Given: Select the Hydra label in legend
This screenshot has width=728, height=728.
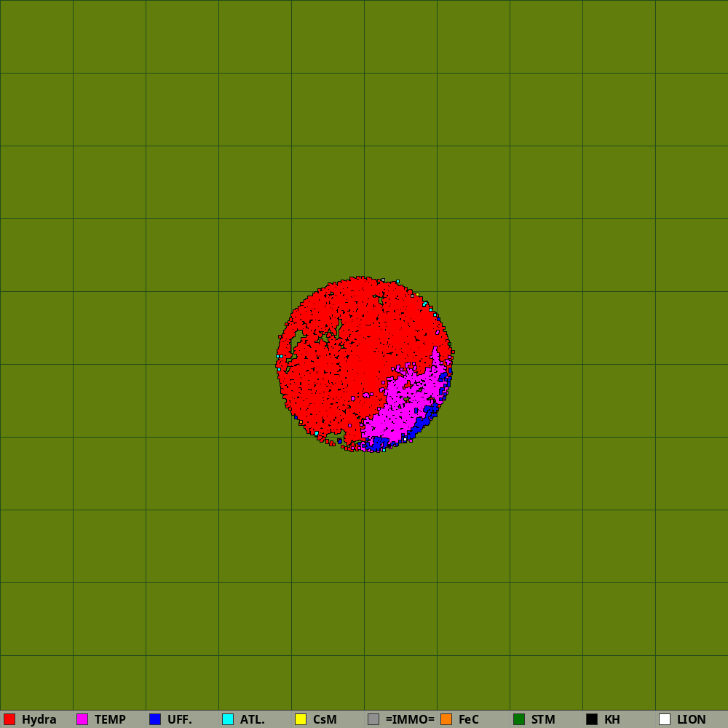Looking at the screenshot, I should (39, 720).
